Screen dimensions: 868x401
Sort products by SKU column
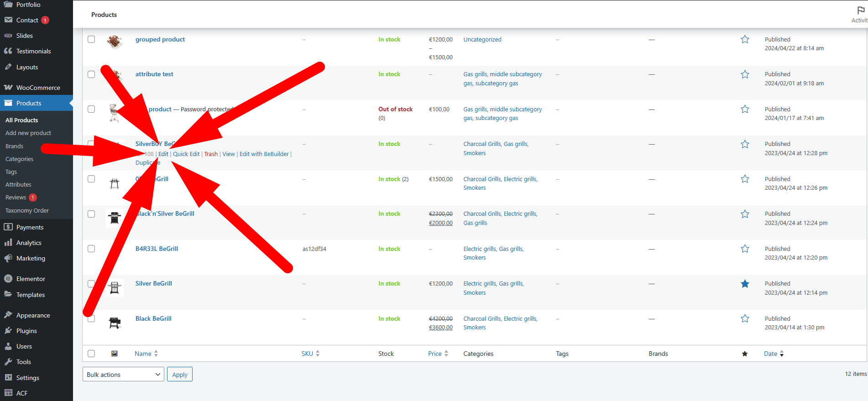pyautogui.click(x=310, y=354)
